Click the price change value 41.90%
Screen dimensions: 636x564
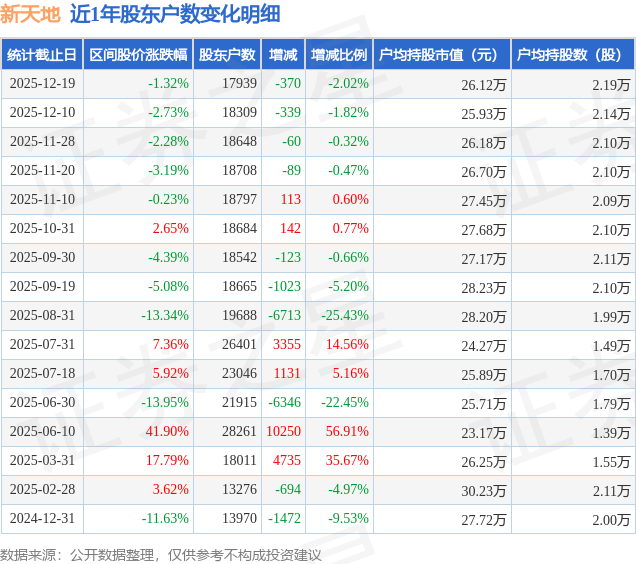click(x=167, y=432)
